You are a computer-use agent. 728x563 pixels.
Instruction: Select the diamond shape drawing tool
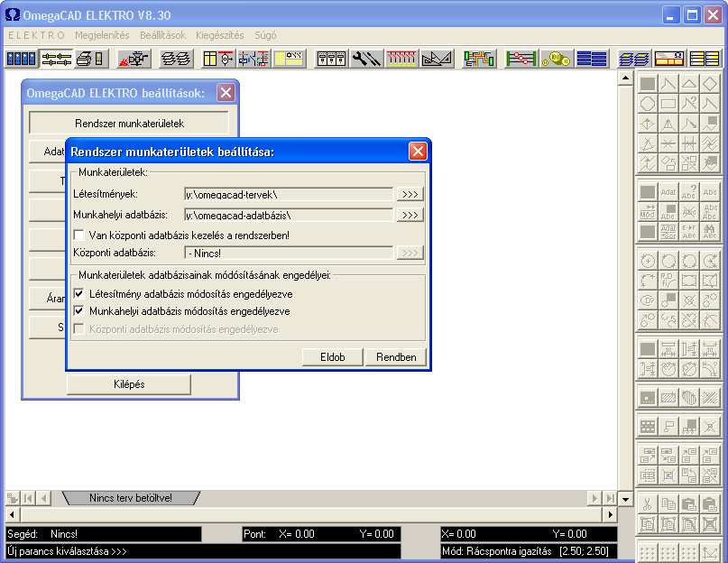(710, 84)
